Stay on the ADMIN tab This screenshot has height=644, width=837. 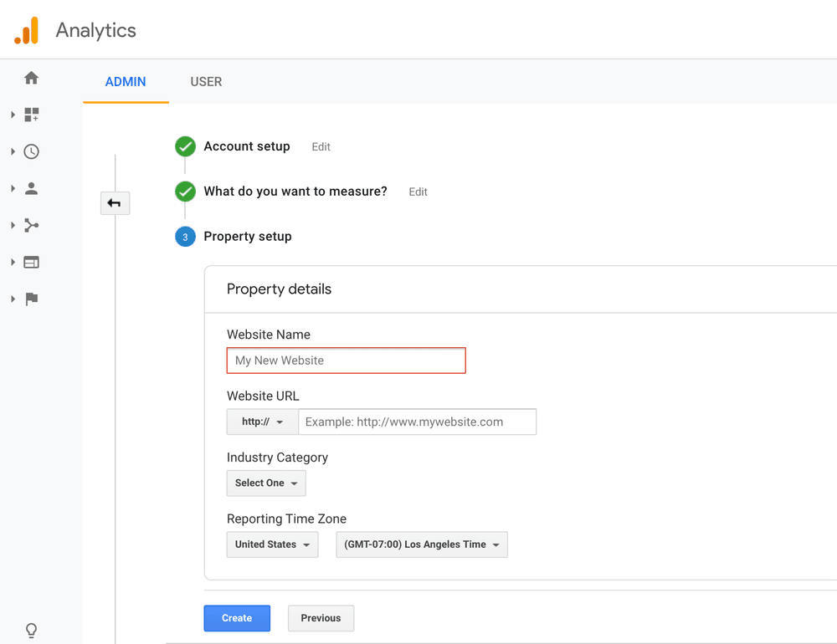(126, 81)
